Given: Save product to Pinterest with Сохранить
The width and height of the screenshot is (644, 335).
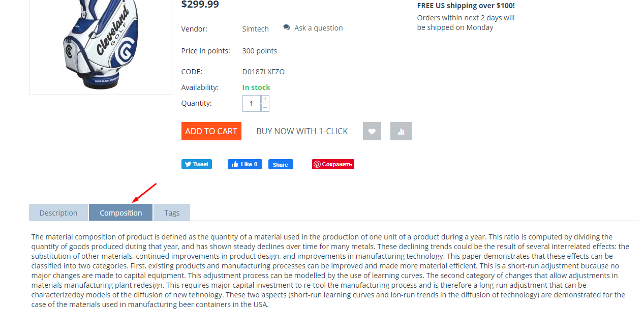Looking at the screenshot, I should pyautogui.click(x=333, y=164).
